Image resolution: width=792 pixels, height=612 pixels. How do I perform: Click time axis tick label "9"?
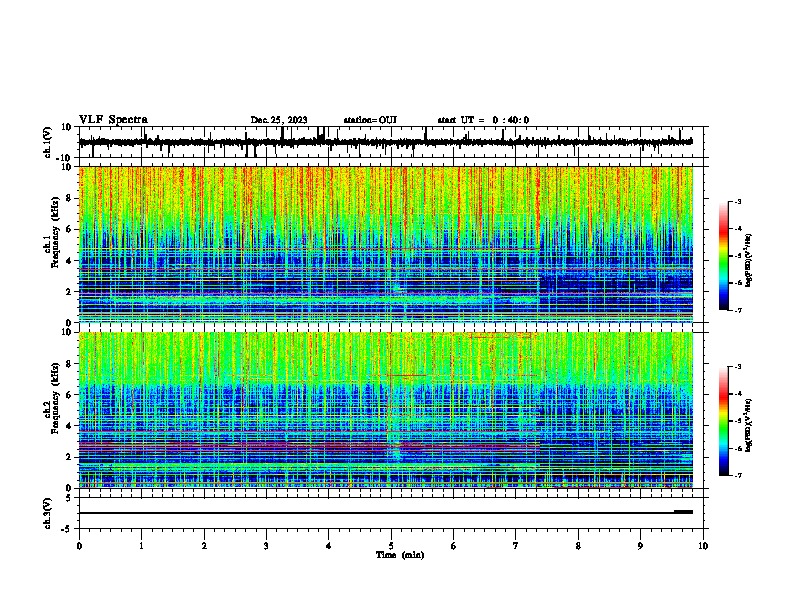tap(640, 545)
